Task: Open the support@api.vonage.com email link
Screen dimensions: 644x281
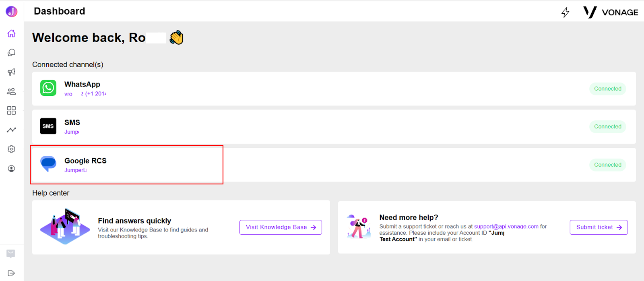Action: 506,226
